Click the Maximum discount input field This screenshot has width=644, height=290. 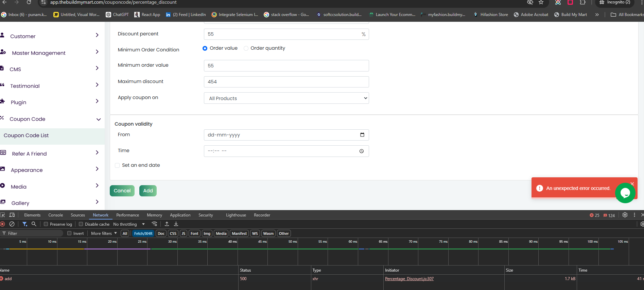tap(286, 82)
